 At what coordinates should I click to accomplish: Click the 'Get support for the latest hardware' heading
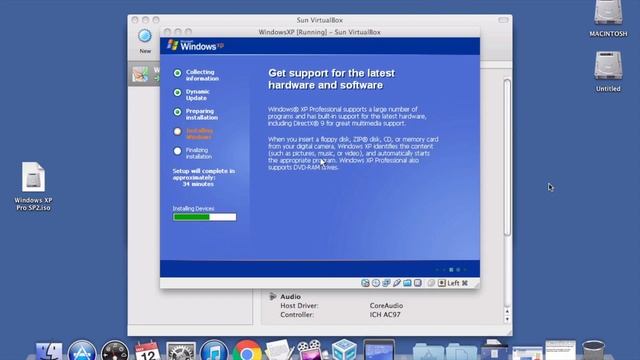331,79
